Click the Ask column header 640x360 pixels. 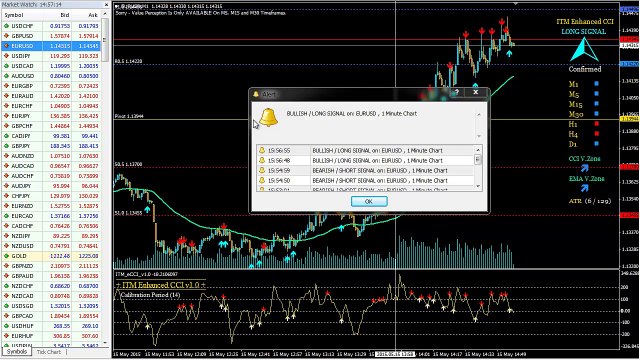(x=86, y=15)
